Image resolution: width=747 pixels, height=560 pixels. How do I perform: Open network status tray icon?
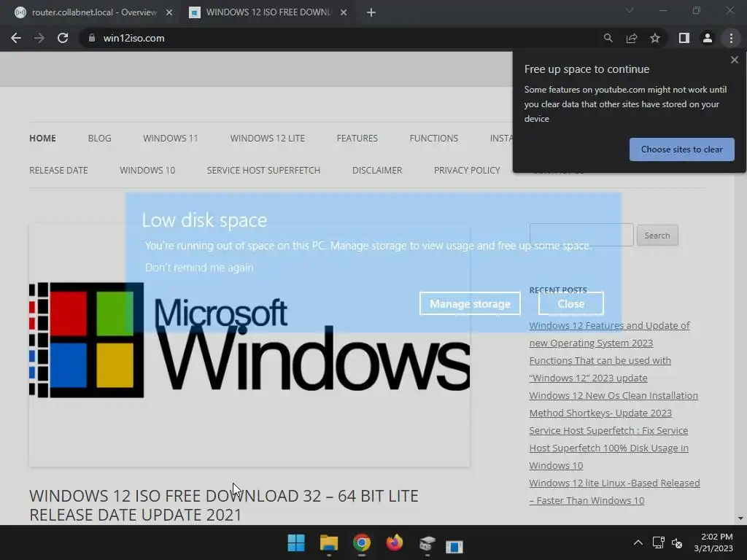coord(659,542)
